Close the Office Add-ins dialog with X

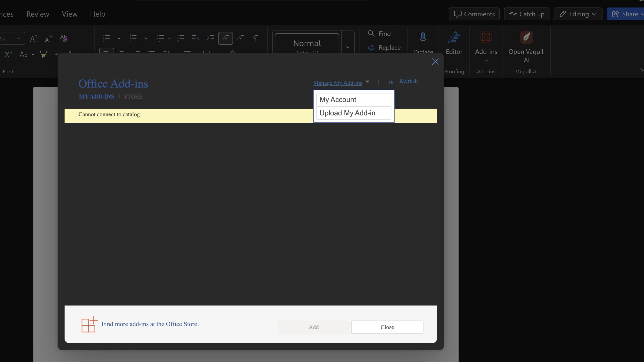coord(435,62)
